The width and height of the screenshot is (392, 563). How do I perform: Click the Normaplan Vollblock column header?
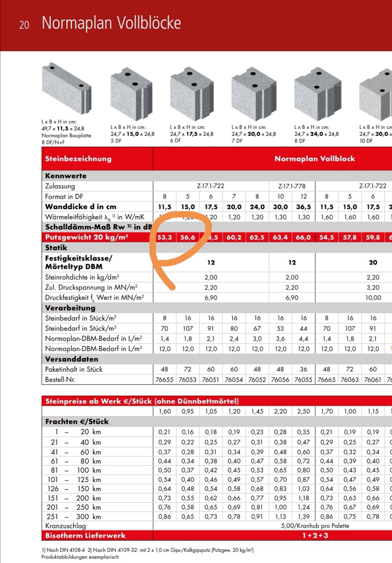pos(314,159)
